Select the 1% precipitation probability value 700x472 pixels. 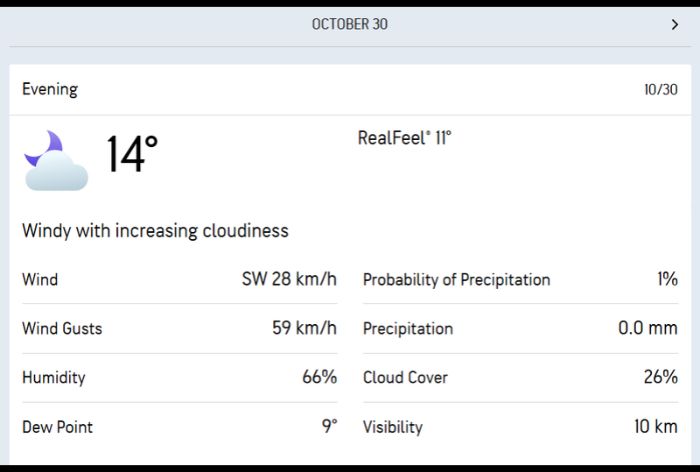point(667,279)
